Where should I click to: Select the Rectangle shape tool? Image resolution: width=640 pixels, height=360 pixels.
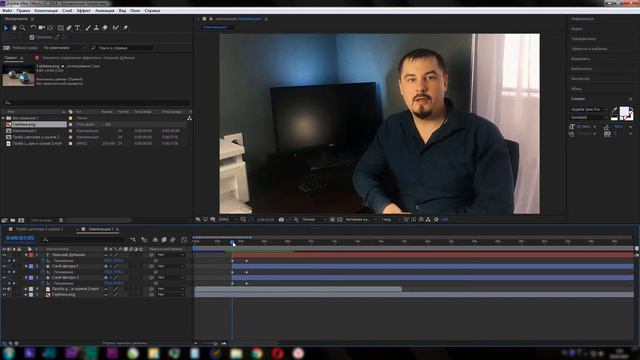click(x=60, y=28)
